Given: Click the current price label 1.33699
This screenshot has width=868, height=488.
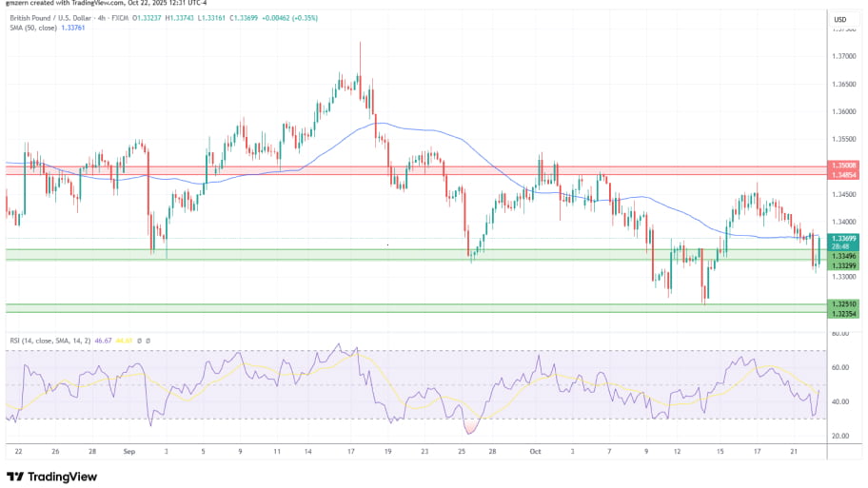Looking at the screenshot, I should pyautogui.click(x=844, y=238).
